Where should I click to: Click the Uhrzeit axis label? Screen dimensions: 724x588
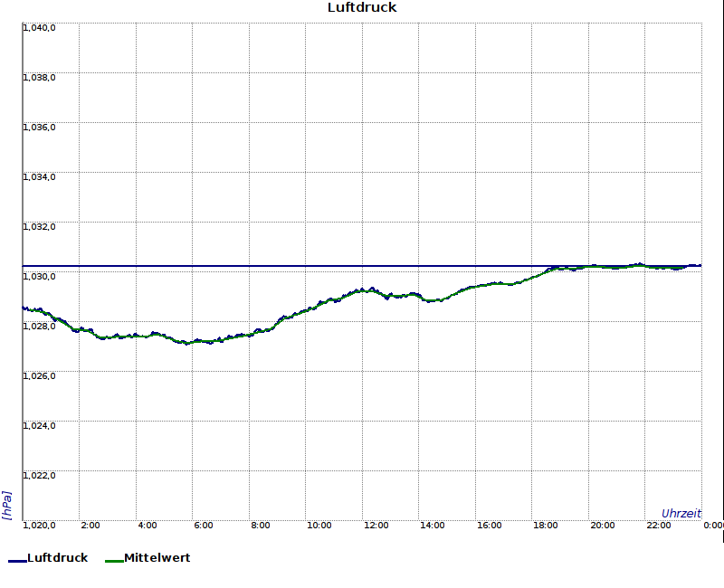681,514
